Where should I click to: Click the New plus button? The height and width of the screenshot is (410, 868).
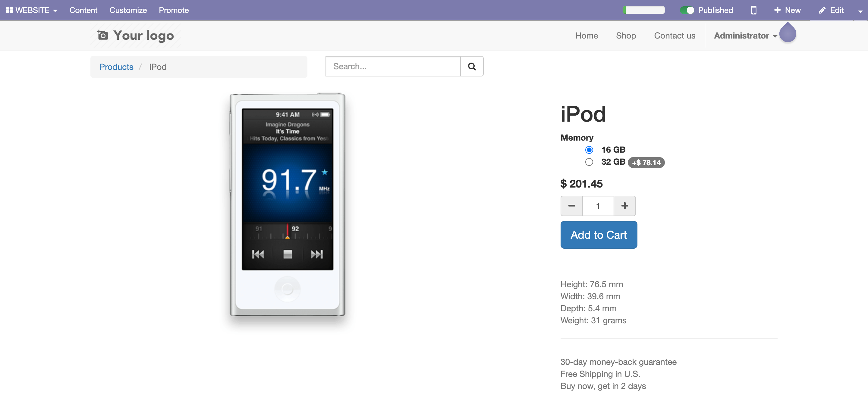787,10
